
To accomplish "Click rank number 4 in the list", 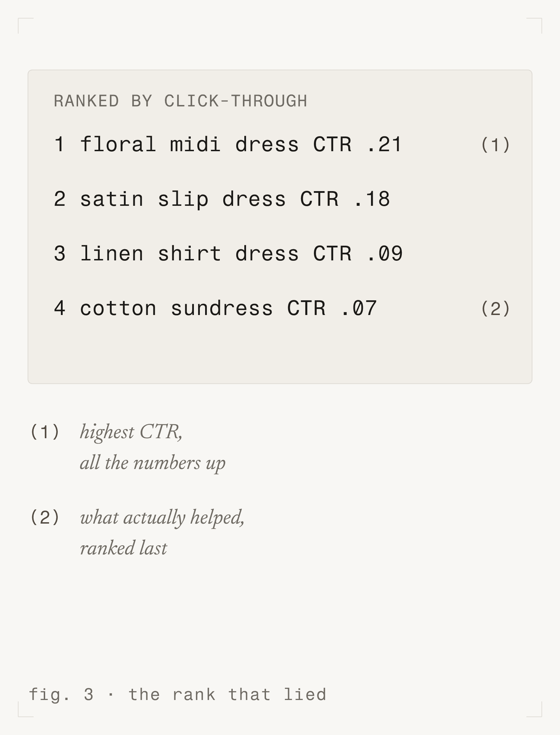I will pos(60,308).
